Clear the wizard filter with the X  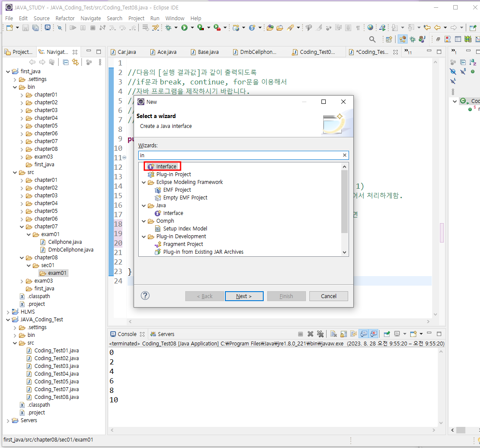pos(345,155)
